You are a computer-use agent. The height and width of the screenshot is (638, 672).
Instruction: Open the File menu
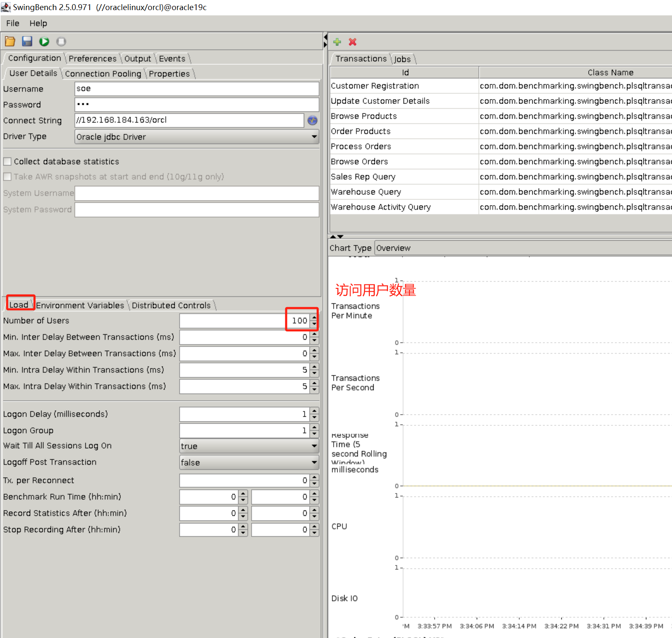(x=13, y=24)
